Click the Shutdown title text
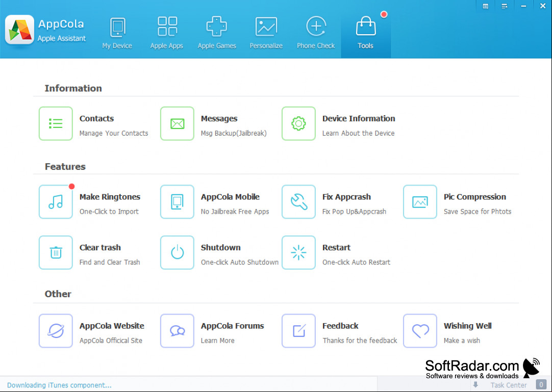The height and width of the screenshot is (392, 552). coord(221,248)
